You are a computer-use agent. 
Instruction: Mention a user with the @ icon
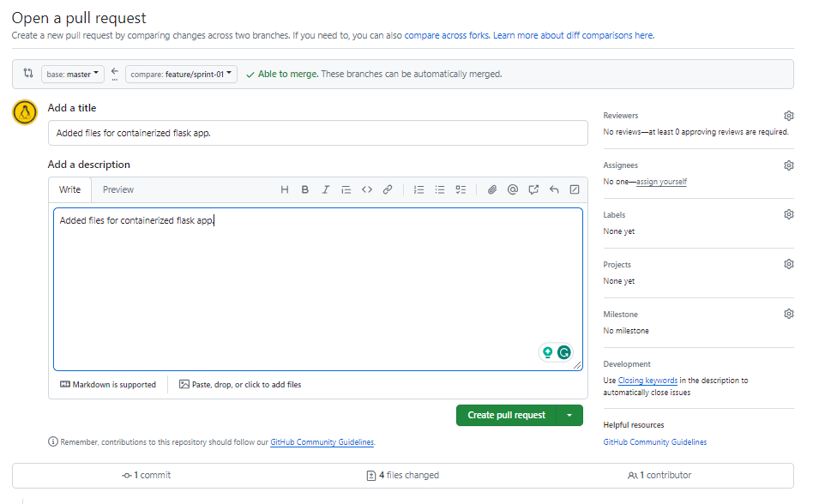coord(513,189)
